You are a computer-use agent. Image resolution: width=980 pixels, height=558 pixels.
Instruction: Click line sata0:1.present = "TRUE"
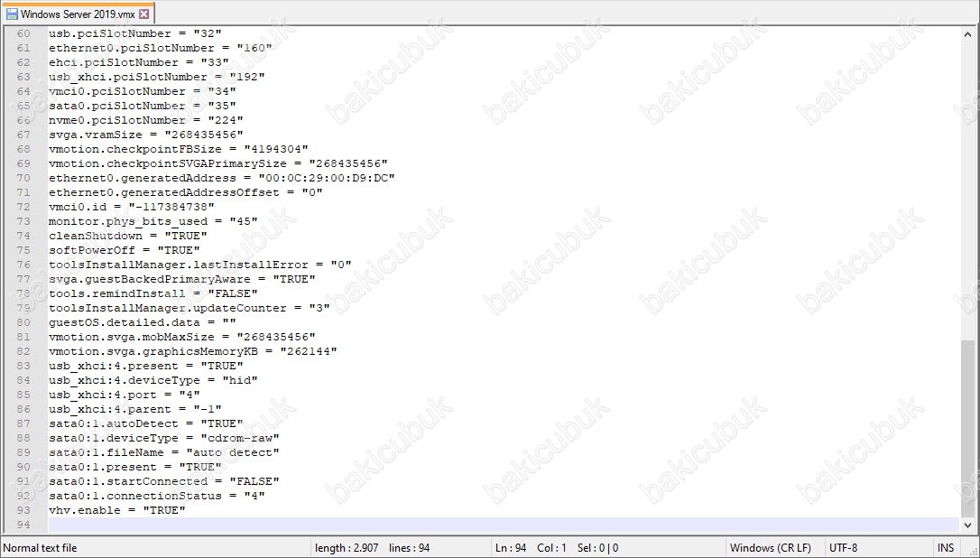click(135, 467)
